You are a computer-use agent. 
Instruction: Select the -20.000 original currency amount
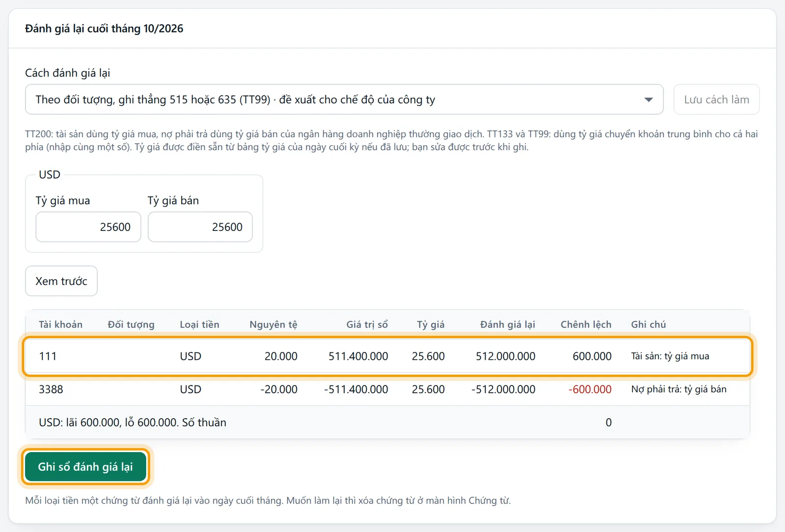(x=279, y=389)
